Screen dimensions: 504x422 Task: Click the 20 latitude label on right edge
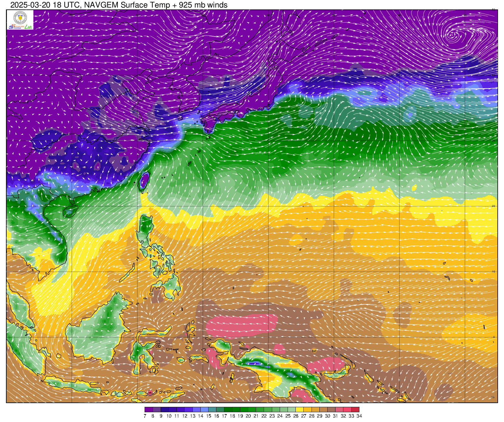coord(493,206)
